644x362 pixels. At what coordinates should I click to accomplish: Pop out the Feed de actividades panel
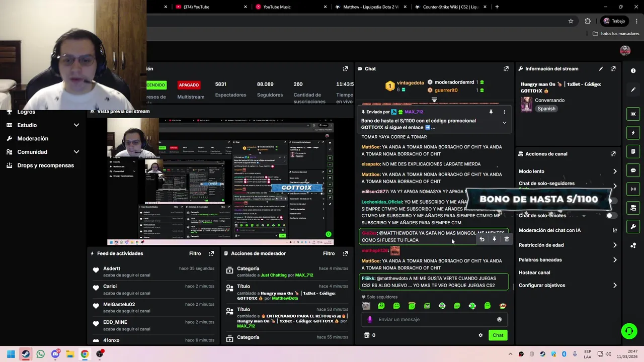pos(211,253)
